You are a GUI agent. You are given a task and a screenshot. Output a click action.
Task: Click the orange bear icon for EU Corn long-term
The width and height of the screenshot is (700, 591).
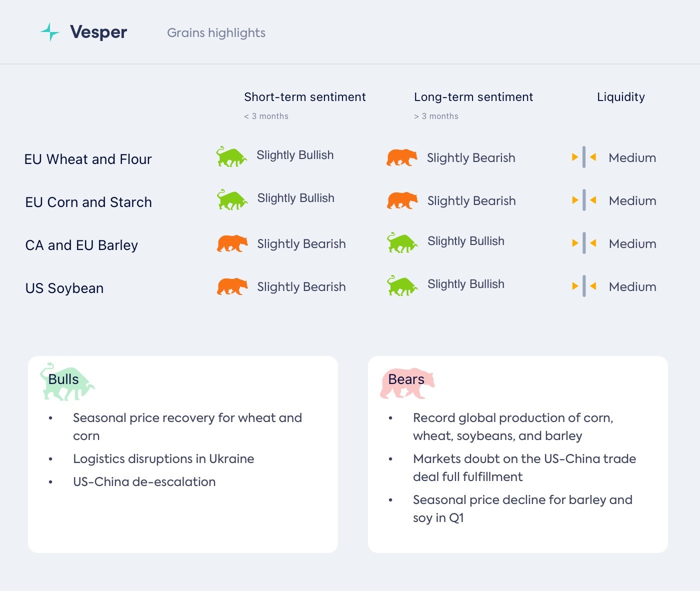(402, 200)
